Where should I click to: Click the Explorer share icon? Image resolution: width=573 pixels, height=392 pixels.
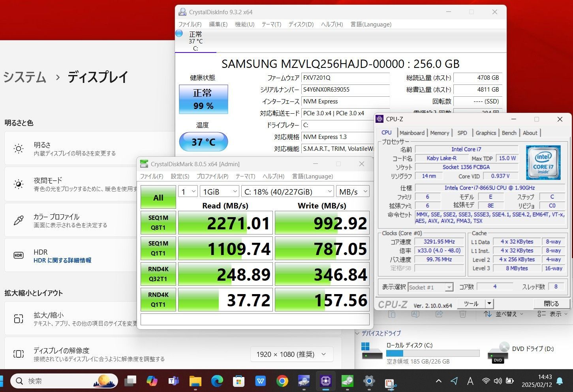439,314
